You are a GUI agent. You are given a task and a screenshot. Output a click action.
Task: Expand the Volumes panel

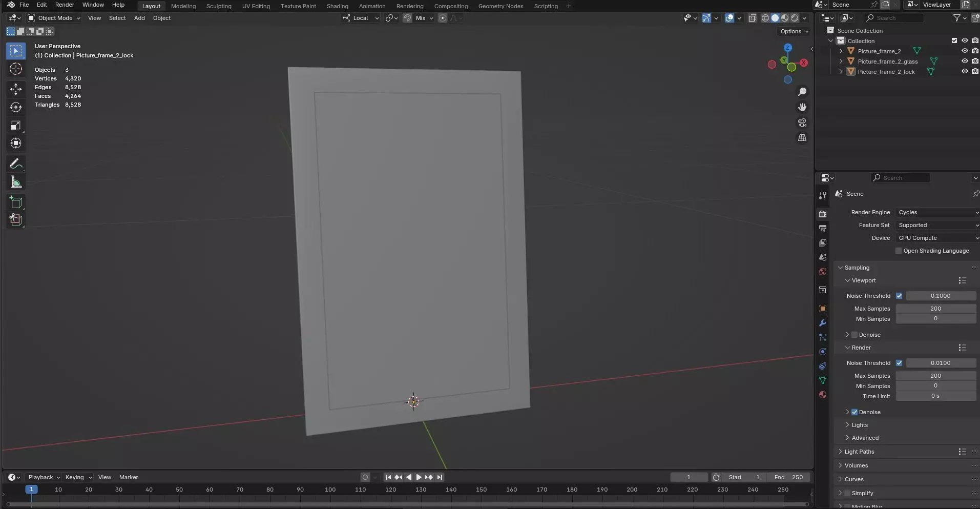tap(856, 465)
